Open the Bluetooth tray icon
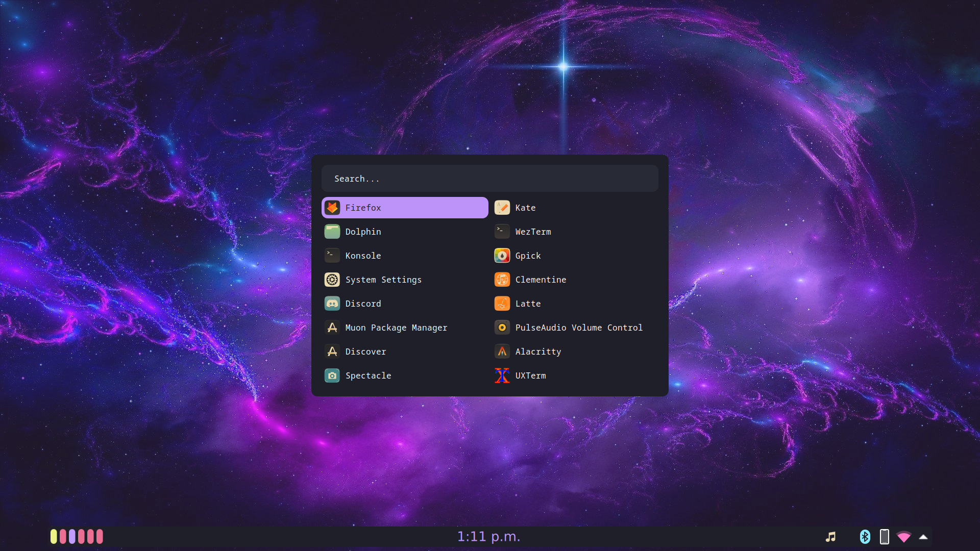The height and width of the screenshot is (551, 980). click(x=865, y=537)
